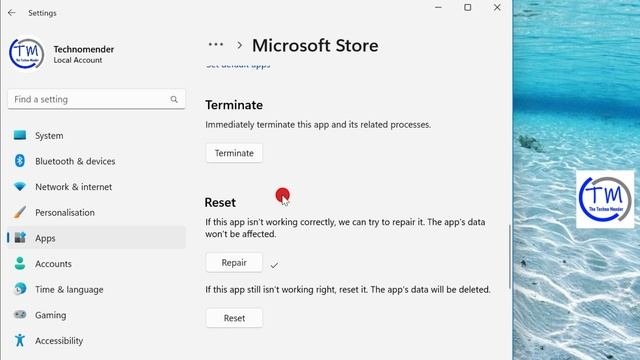Select the Accounts person icon
The height and width of the screenshot is (360, 640).
click(20, 263)
